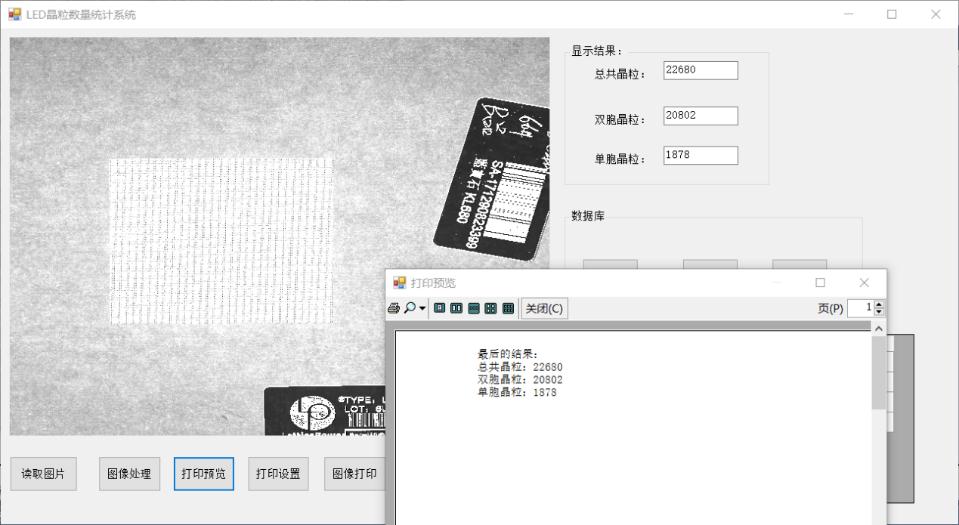Screen dimensions: 959x525
Task: Click the preview scrollbar up arrow
Action: [879, 329]
